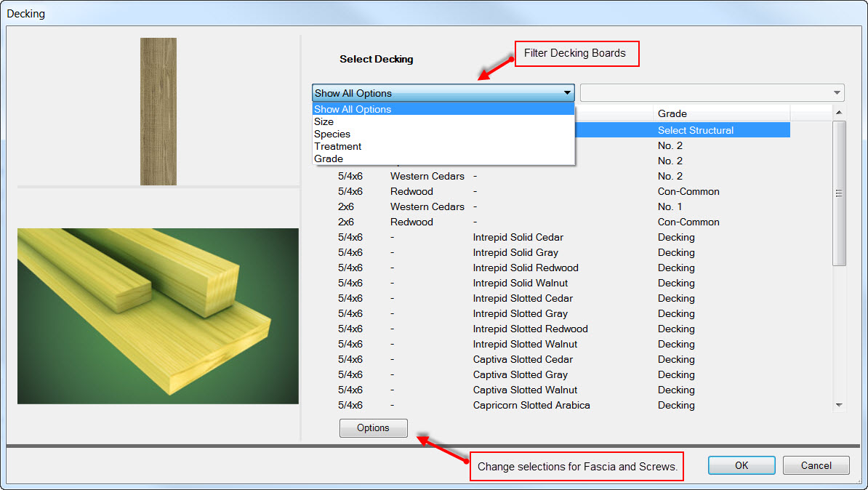
Task: Select the highlighted Select Structural row
Action: point(682,130)
